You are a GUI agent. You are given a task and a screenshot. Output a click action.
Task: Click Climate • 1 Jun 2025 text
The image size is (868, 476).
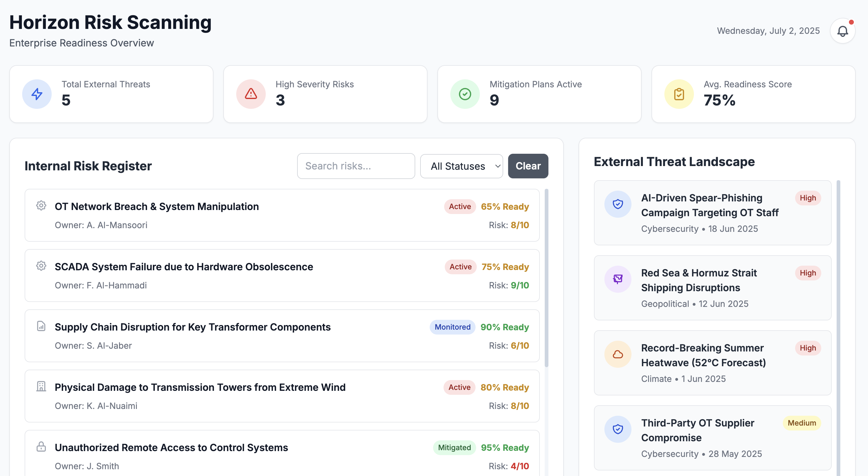click(683, 379)
